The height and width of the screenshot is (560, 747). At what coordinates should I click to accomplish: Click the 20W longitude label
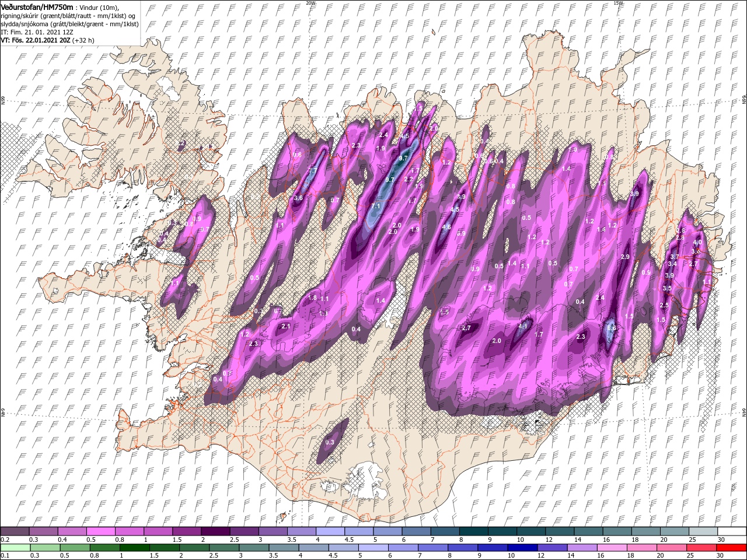tap(311, 2)
